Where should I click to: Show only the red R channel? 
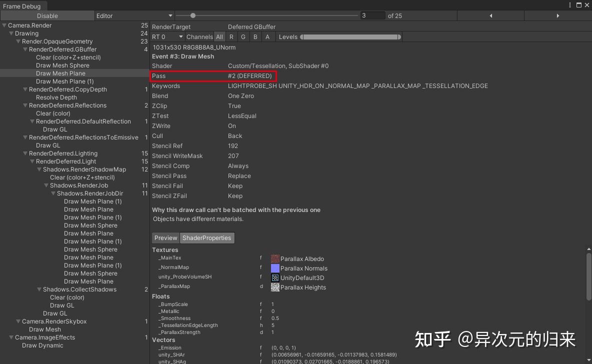(x=231, y=36)
